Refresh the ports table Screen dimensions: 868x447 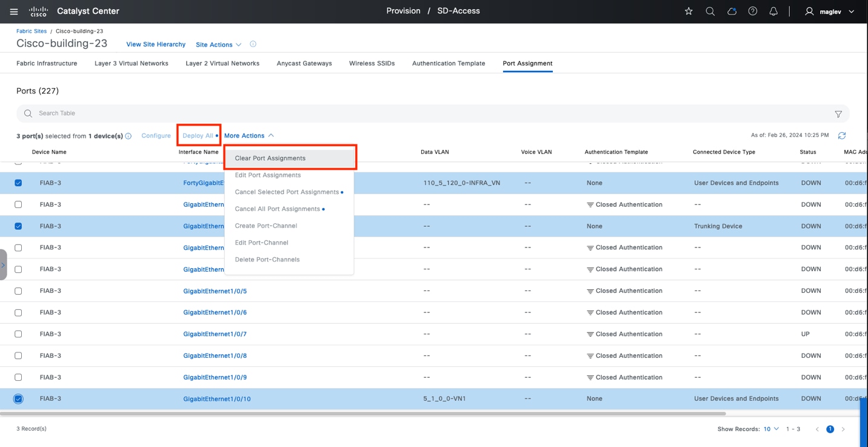tap(841, 135)
